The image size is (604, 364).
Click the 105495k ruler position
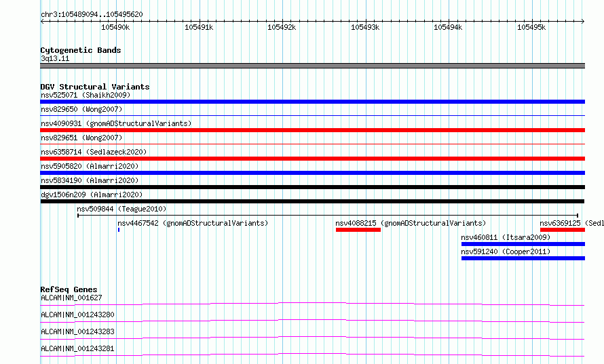pos(531,27)
